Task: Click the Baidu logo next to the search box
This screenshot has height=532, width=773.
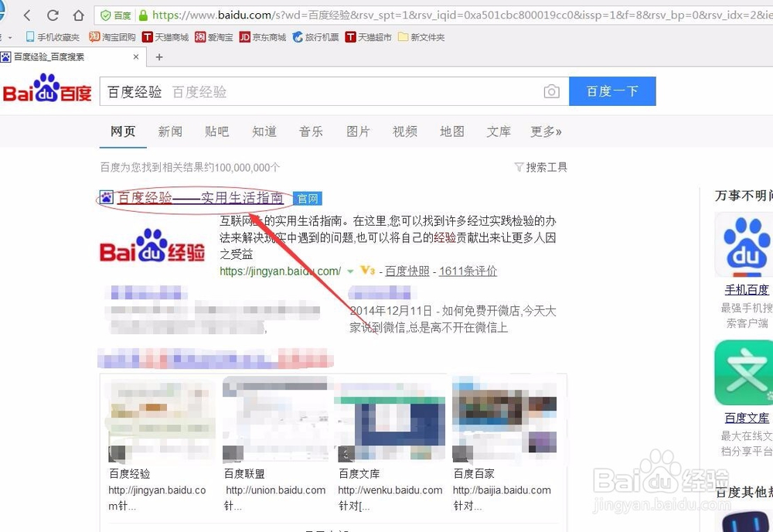Action: click(47, 89)
